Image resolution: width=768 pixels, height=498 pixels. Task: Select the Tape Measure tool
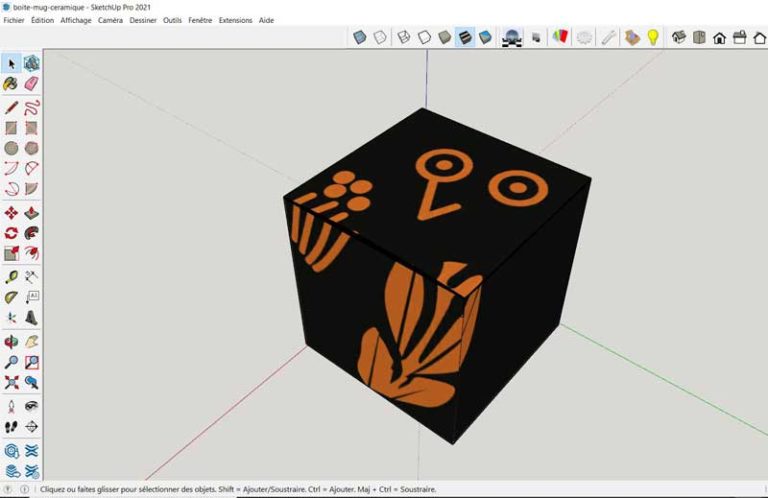pos(11,277)
